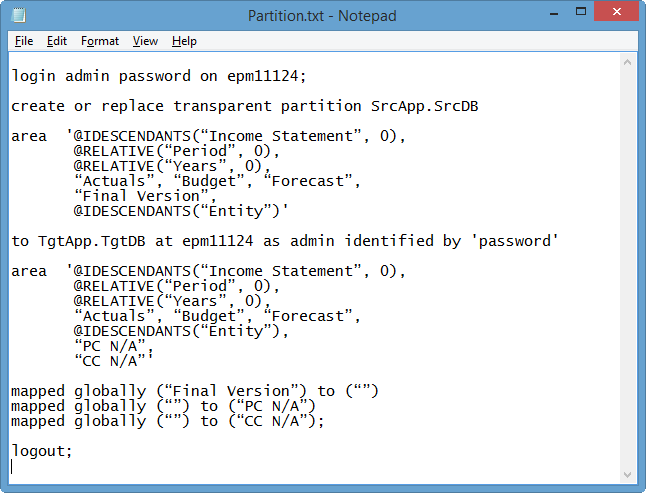Maximize the Notepad window
The height and width of the screenshot is (493, 646).
point(581,12)
